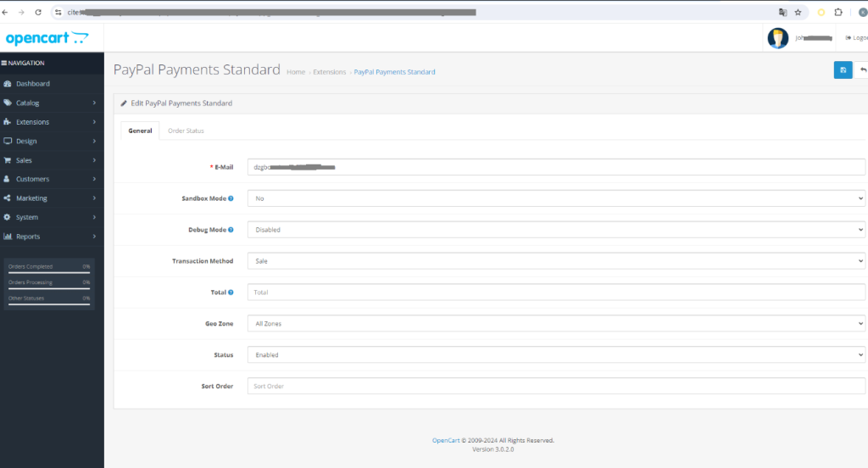Click the Sort Order input field

556,387
